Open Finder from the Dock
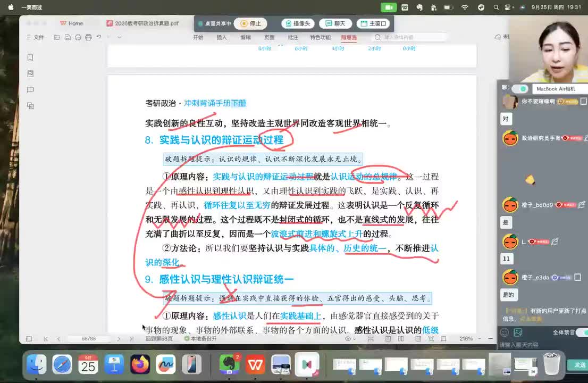 click(x=36, y=364)
